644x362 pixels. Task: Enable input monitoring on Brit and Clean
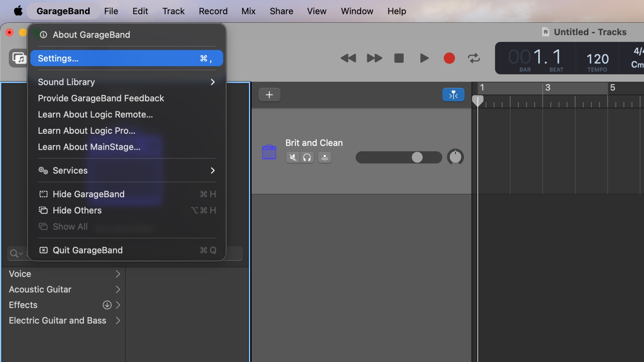[x=325, y=158]
